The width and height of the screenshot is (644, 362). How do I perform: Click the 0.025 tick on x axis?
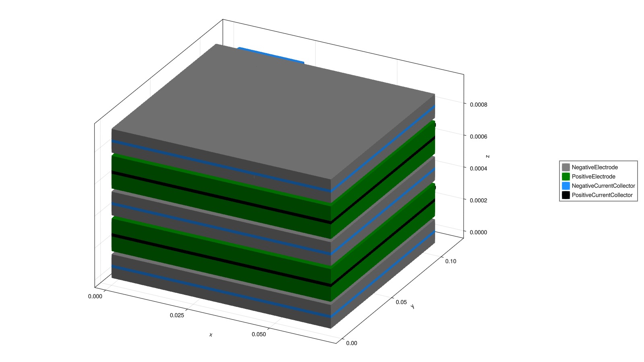[x=177, y=315]
